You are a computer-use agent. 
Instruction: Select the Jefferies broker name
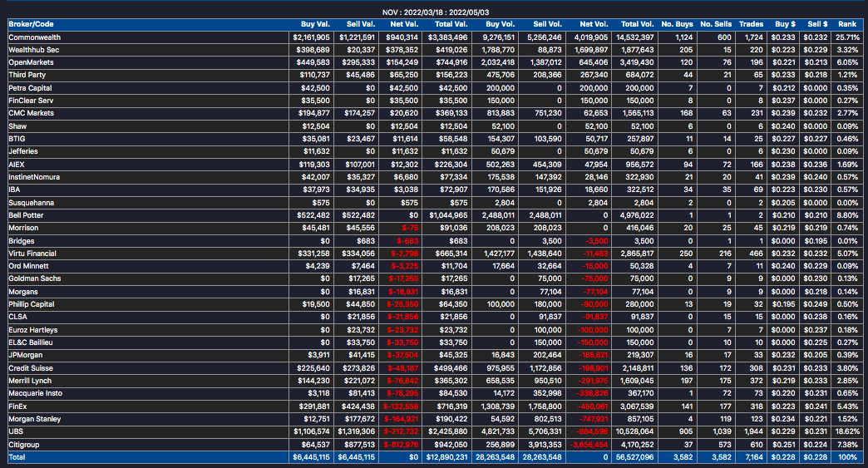coord(23,151)
